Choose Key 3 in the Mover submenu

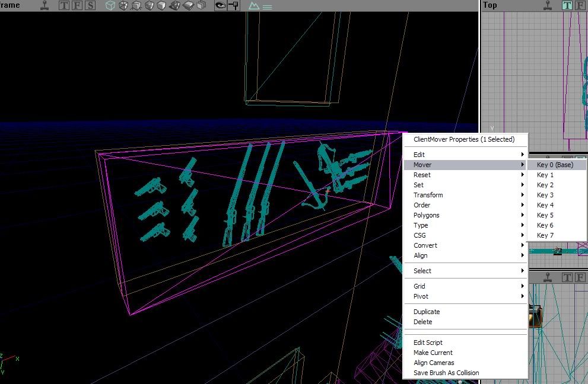(x=545, y=195)
